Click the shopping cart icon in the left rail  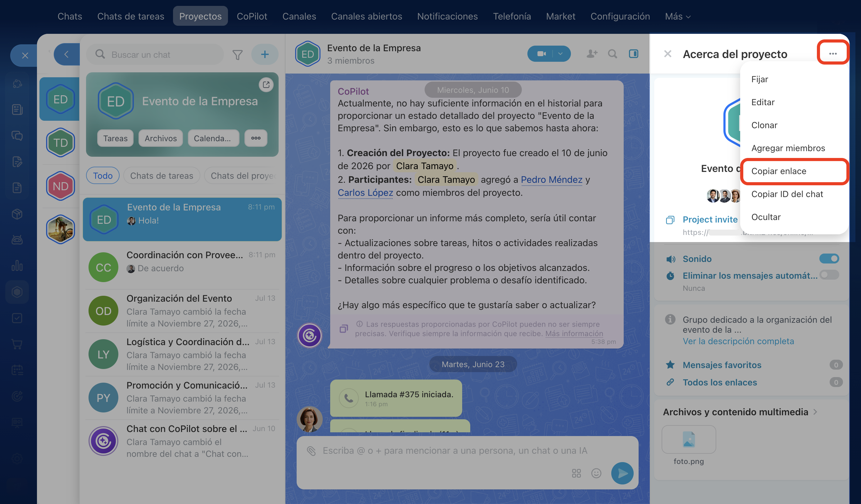pyautogui.click(x=17, y=344)
